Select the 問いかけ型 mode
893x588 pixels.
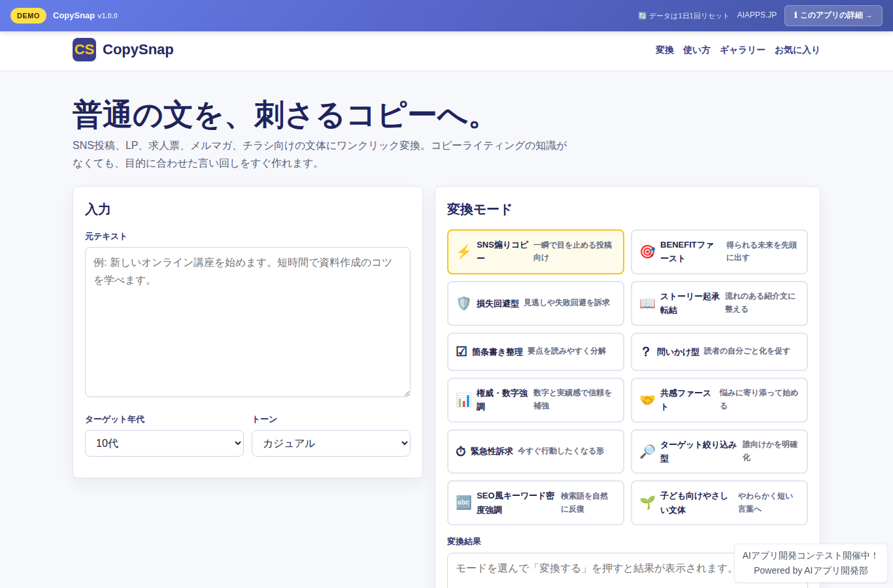[719, 351]
